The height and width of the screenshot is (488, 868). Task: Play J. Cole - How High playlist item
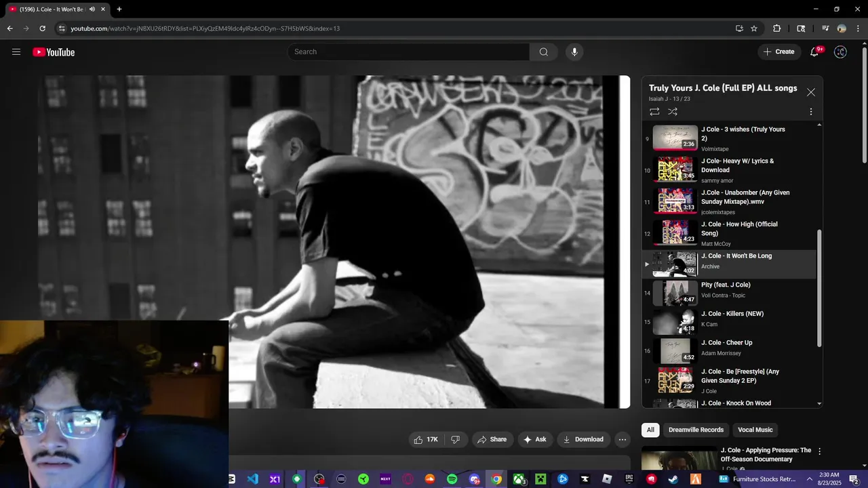729,233
